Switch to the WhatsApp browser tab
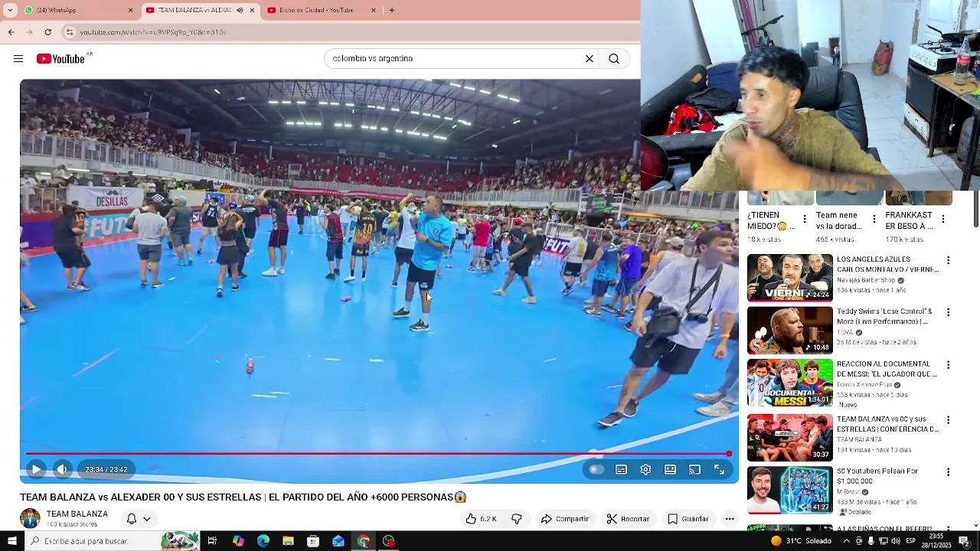Viewport: 980px width, 551px height. pos(77,10)
